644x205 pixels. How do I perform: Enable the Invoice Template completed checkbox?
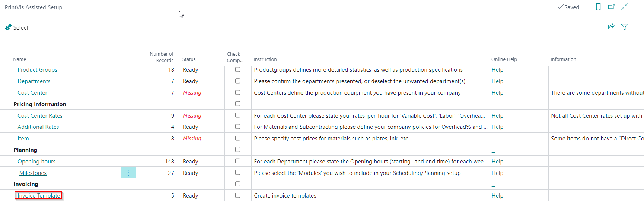click(238, 195)
